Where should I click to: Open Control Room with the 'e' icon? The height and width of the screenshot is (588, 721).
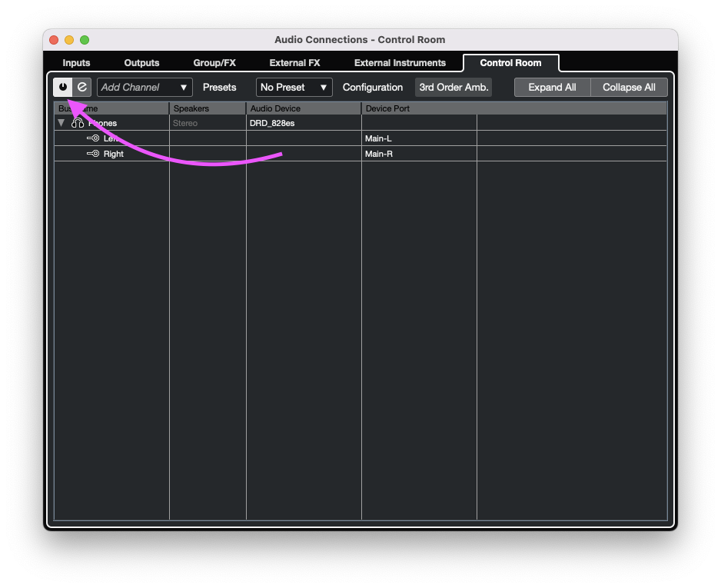tap(82, 88)
